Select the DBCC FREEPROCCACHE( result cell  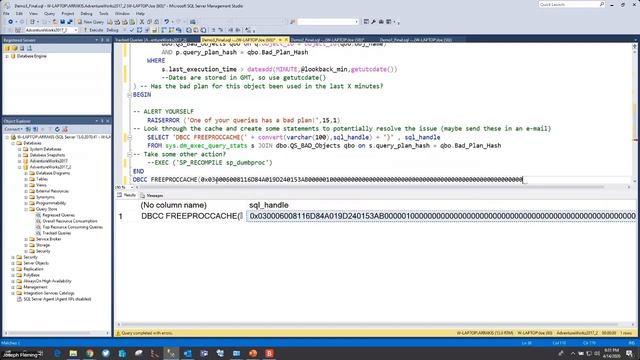(x=192, y=216)
